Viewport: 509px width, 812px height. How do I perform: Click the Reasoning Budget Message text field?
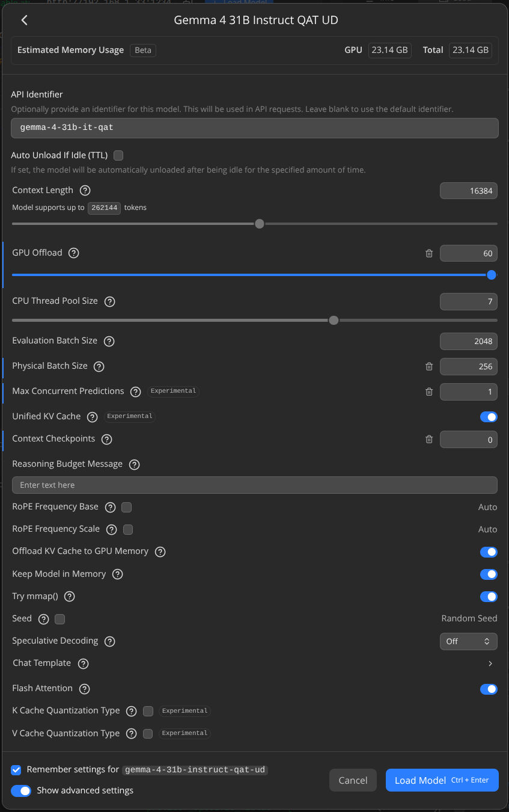tap(255, 485)
